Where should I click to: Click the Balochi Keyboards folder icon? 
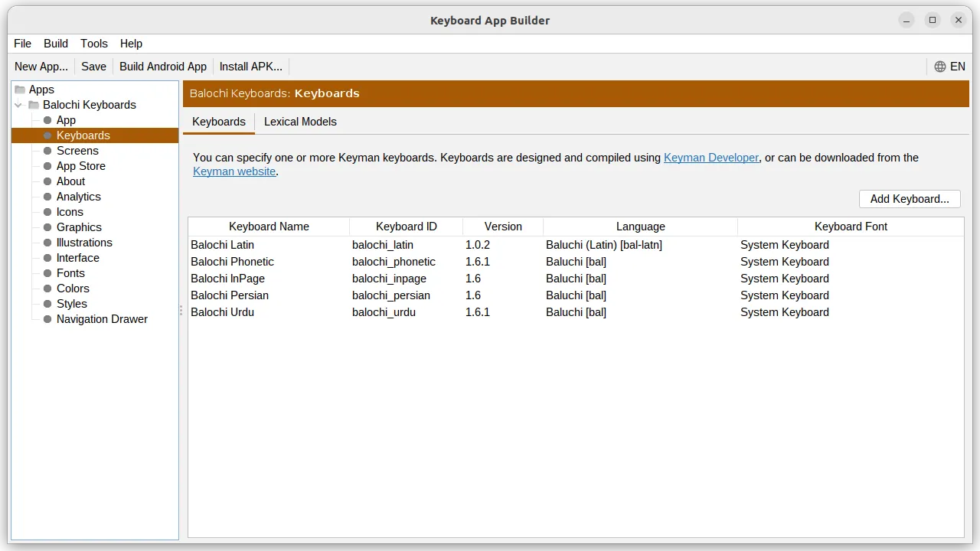(34, 105)
